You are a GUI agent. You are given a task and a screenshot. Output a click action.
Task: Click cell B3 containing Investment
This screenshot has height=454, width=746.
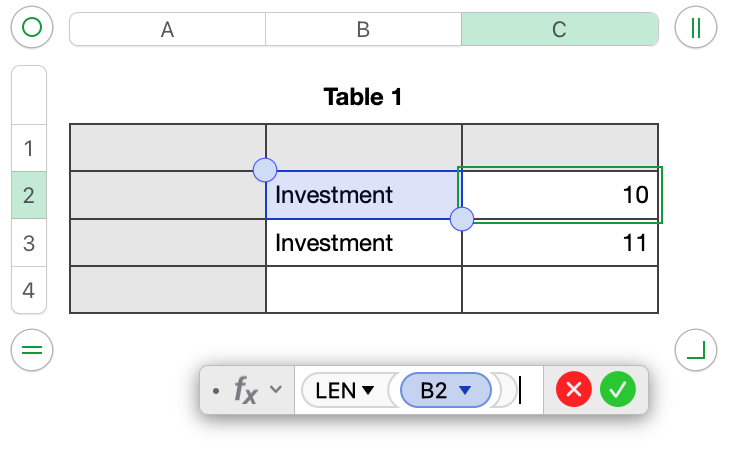pyautogui.click(x=363, y=243)
